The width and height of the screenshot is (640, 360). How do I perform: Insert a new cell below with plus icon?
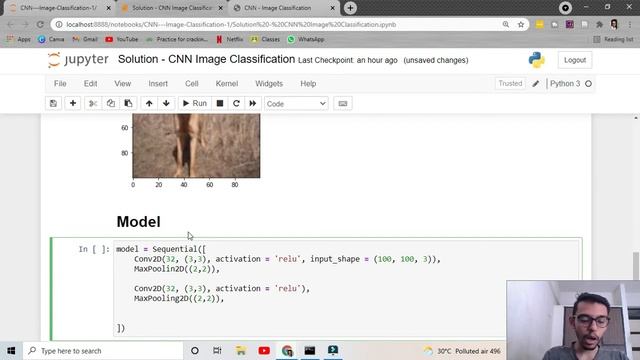(x=73, y=103)
